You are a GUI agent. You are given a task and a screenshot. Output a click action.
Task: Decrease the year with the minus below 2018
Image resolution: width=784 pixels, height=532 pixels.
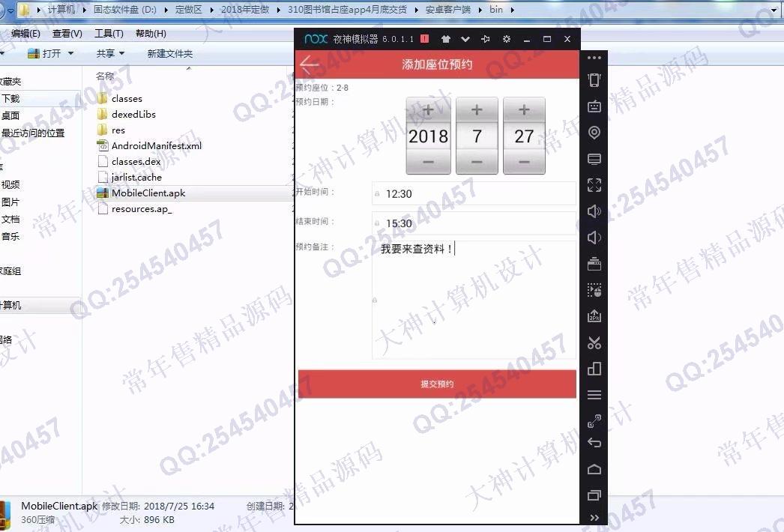(428, 162)
